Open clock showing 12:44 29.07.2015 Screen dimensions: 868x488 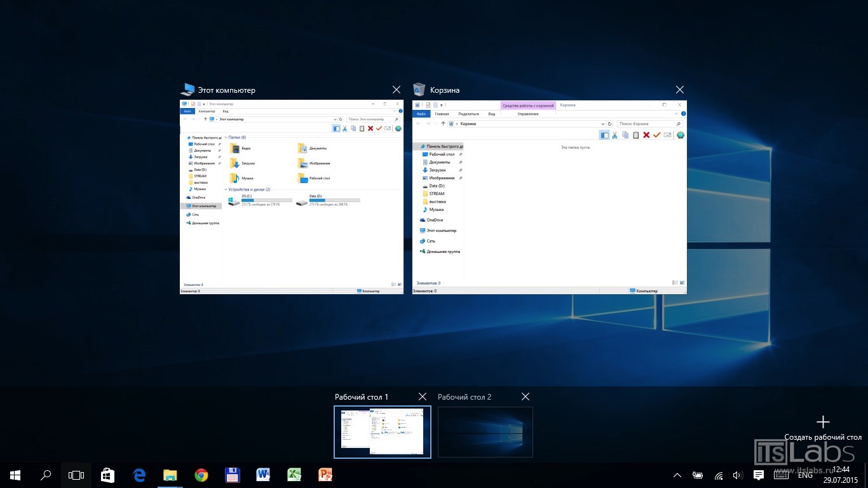(841, 475)
